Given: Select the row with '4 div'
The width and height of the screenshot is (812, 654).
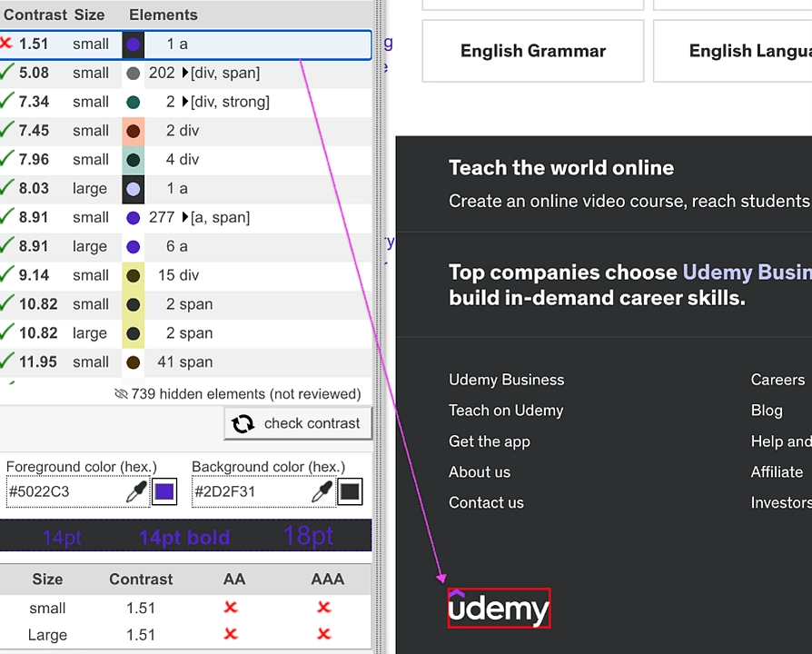Looking at the screenshot, I should click(186, 160).
